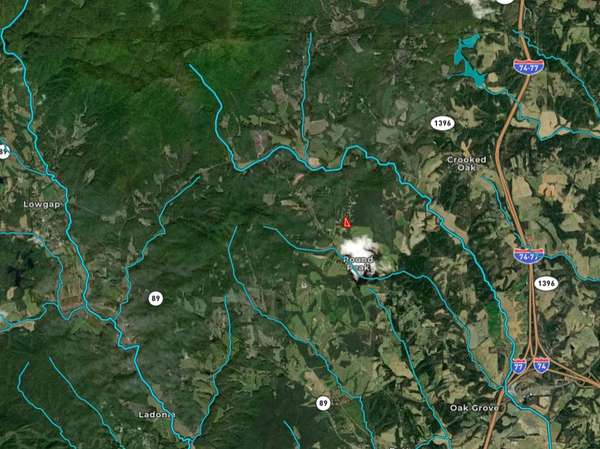Click the Round Peak label under the cloud
600x449 pixels.
coord(359,263)
